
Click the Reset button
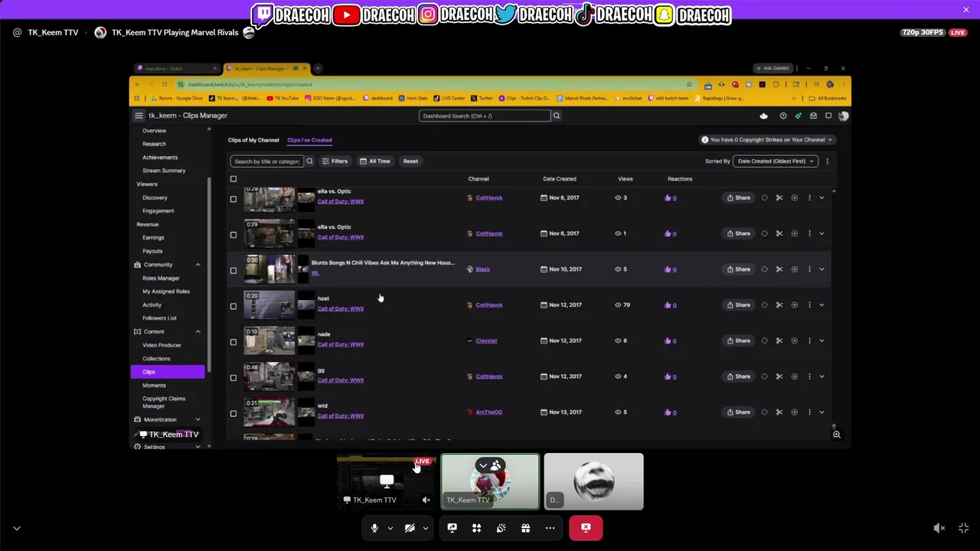410,161
